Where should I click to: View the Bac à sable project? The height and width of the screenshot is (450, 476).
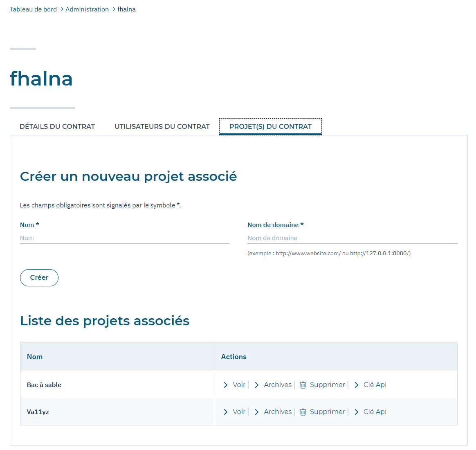click(239, 385)
